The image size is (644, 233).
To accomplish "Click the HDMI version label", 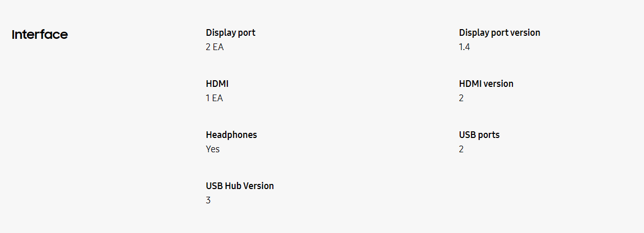I will click(x=486, y=84).
